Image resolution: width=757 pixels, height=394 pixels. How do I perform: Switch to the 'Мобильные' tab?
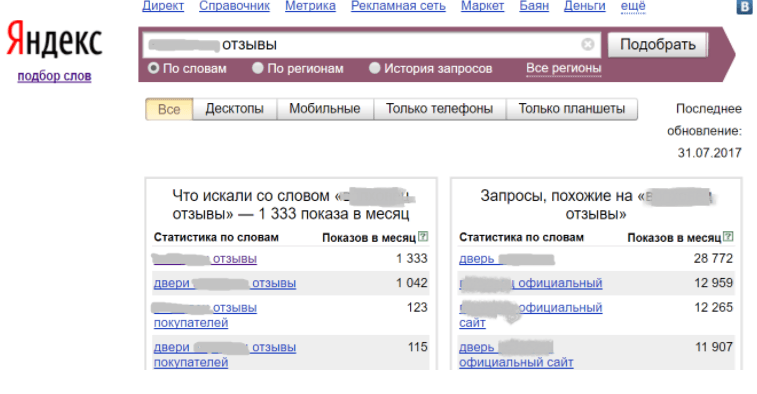pyautogui.click(x=325, y=109)
